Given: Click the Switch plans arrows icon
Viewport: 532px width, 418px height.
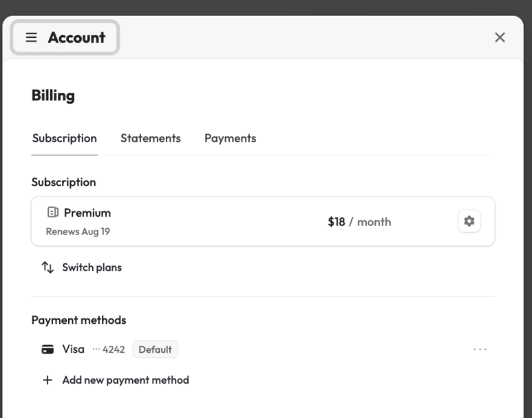Looking at the screenshot, I should (x=47, y=267).
